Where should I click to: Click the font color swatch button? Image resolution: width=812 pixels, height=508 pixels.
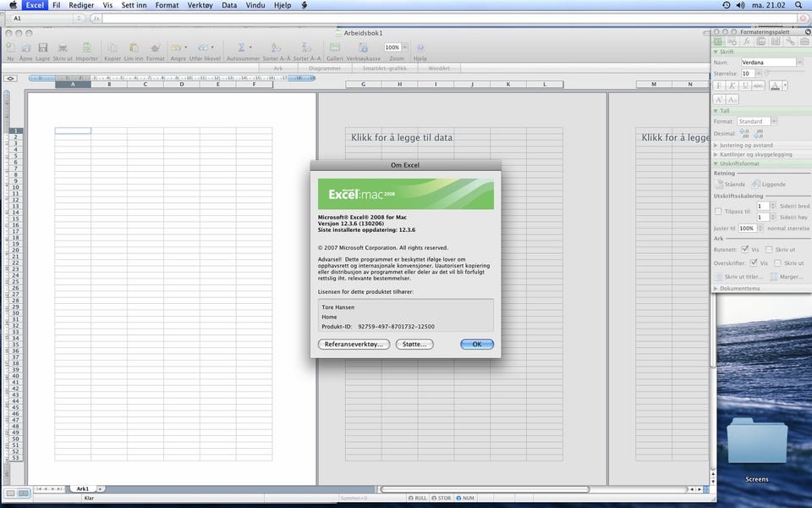tap(776, 86)
